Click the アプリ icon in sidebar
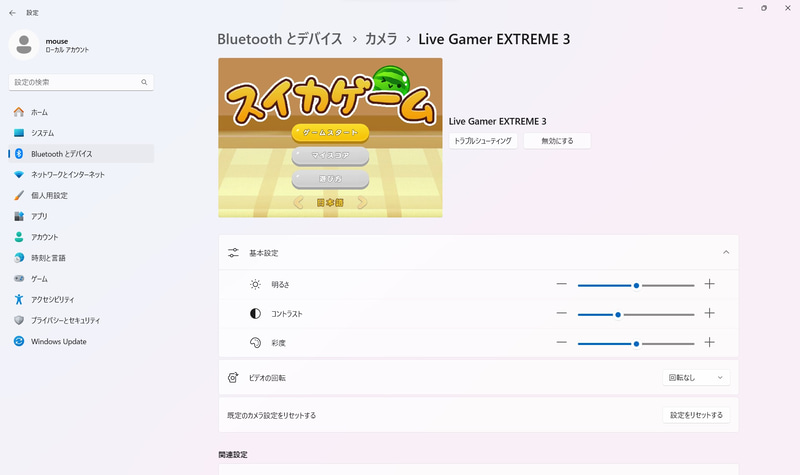The height and width of the screenshot is (475, 800). (x=19, y=216)
